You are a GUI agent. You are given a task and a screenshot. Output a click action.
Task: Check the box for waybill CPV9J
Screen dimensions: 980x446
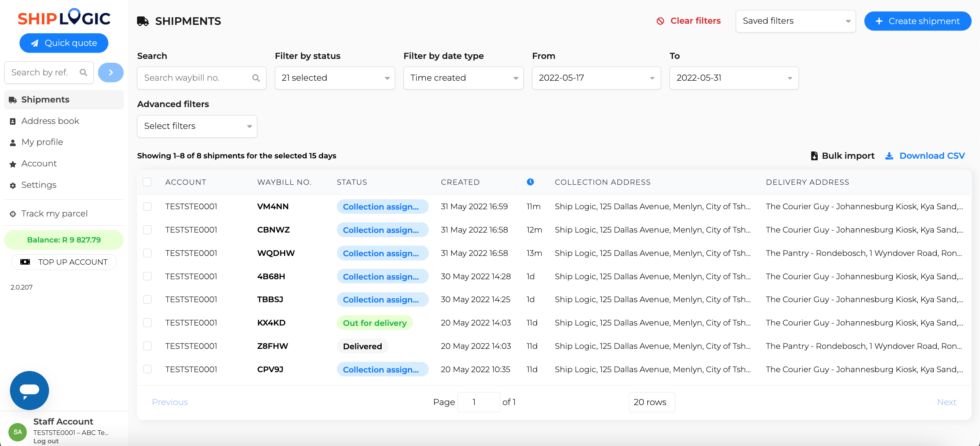(147, 369)
